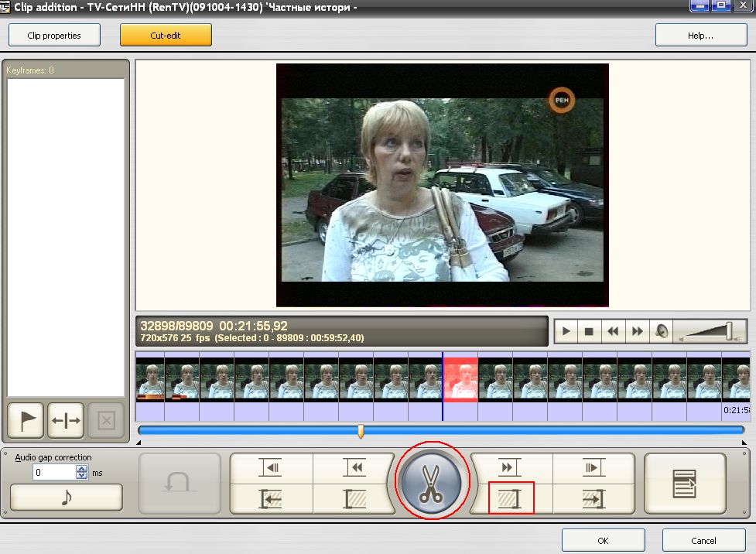Image resolution: width=756 pixels, height=554 pixels.
Task: Click the jump to start icon
Action: coord(272,498)
